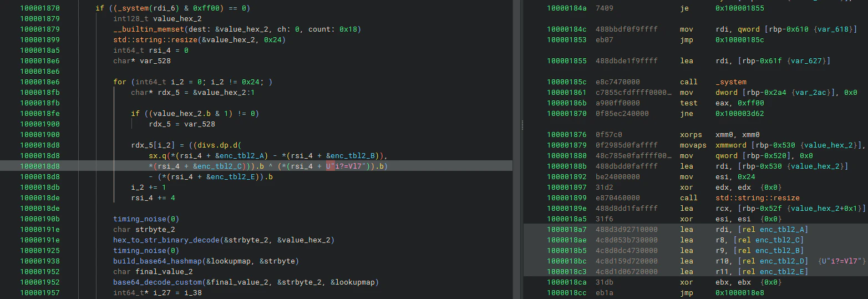Click the build_base64_hashmap function call
The height and width of the screenshot is (299, 868).
pos(156,261)
